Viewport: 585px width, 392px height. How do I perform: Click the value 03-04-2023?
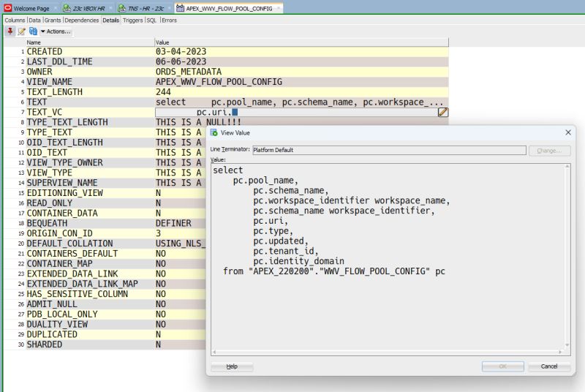pos(181,51)
